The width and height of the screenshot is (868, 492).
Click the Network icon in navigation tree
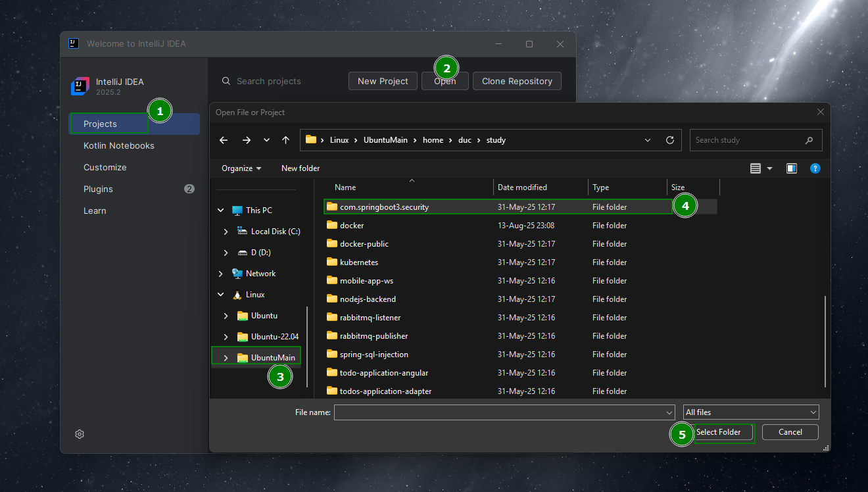pos(237,274)
